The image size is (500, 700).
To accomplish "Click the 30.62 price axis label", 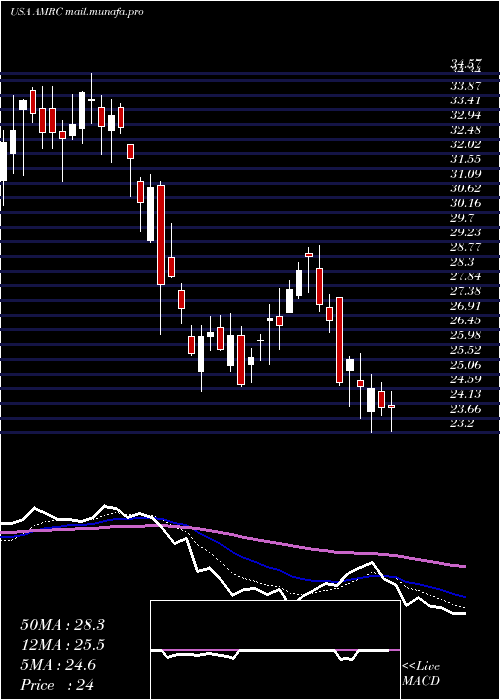I will pos(465,189).
